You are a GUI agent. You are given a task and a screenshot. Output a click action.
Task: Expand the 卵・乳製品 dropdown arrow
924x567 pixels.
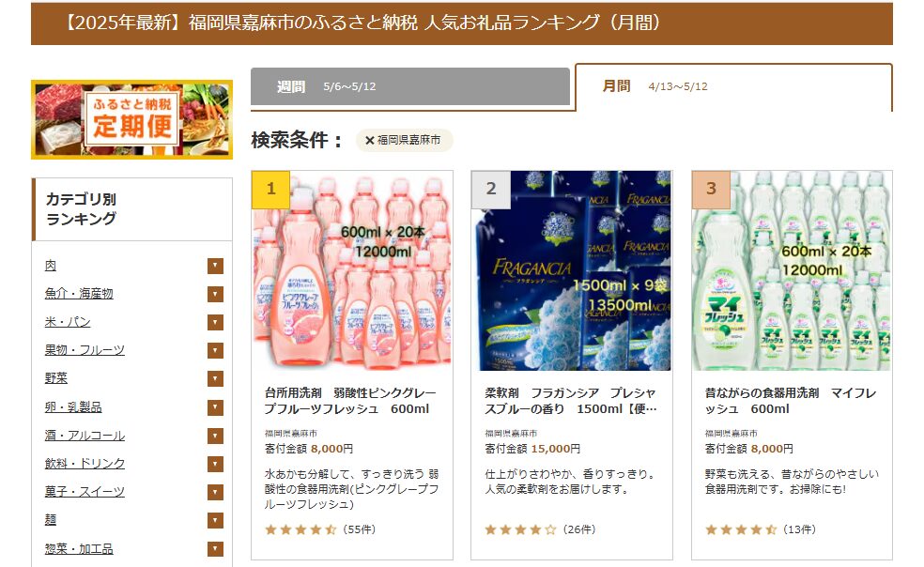tap(215, 407)
